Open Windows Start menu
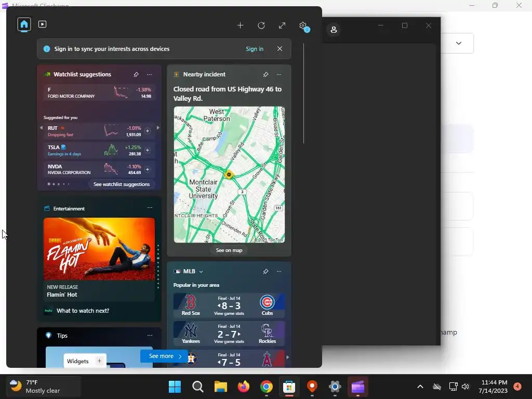The height and width of the screenshot is (399, 532). point(175,387)
